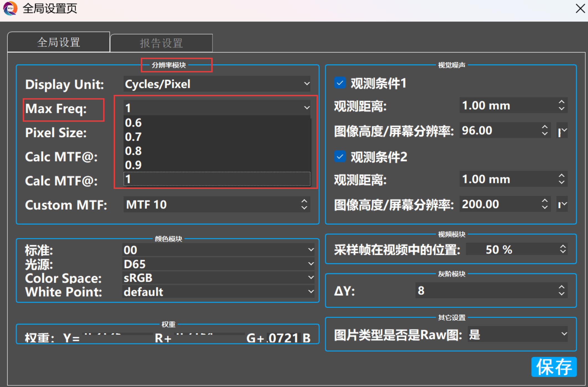The height and width of the screenshot is (387, 588).
Task: Select the 全局设置 tab
Action: 58,42
